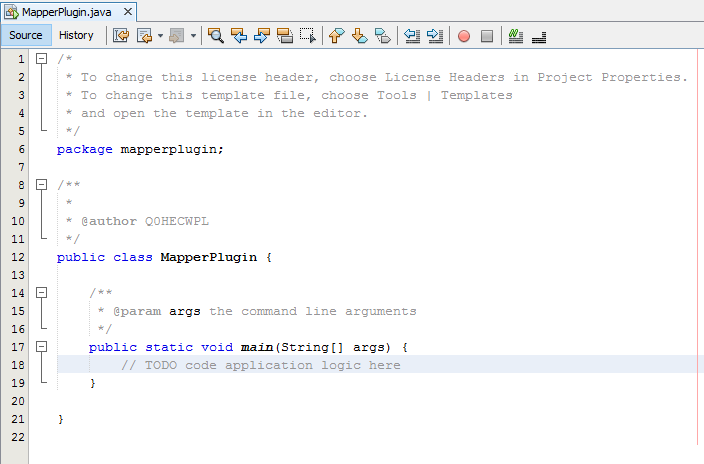Collapse the param Javadoc fold at line 14
Viewport: 704px width, 464px height.
click(41, 292)
